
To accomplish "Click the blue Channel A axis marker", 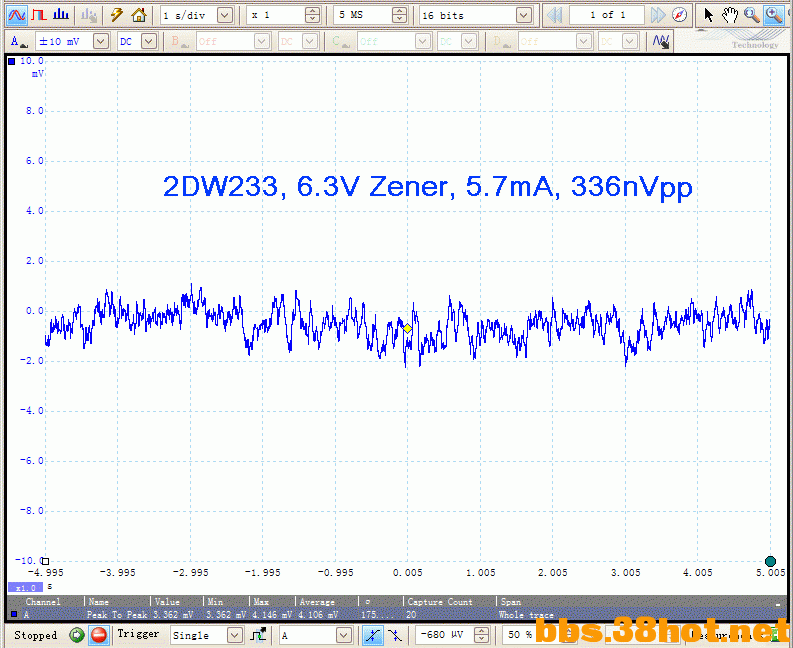I will (12, 62).
